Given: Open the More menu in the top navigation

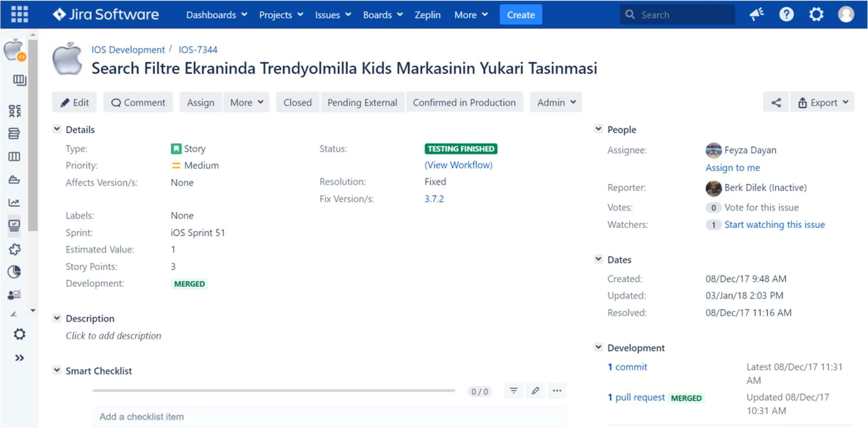Looking at the screenshot, I should pyautogui.click(x=471, y=15).
